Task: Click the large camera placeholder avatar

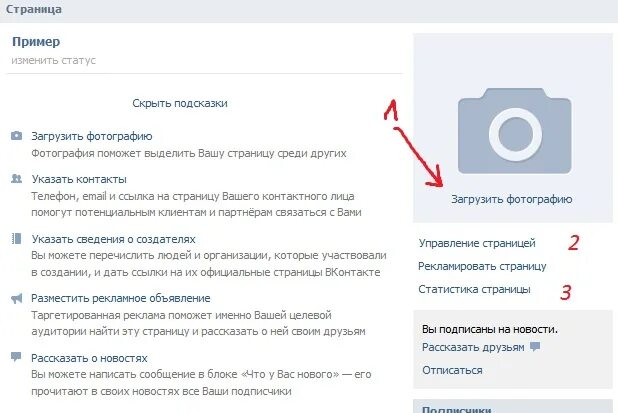Action: (514, 131)
